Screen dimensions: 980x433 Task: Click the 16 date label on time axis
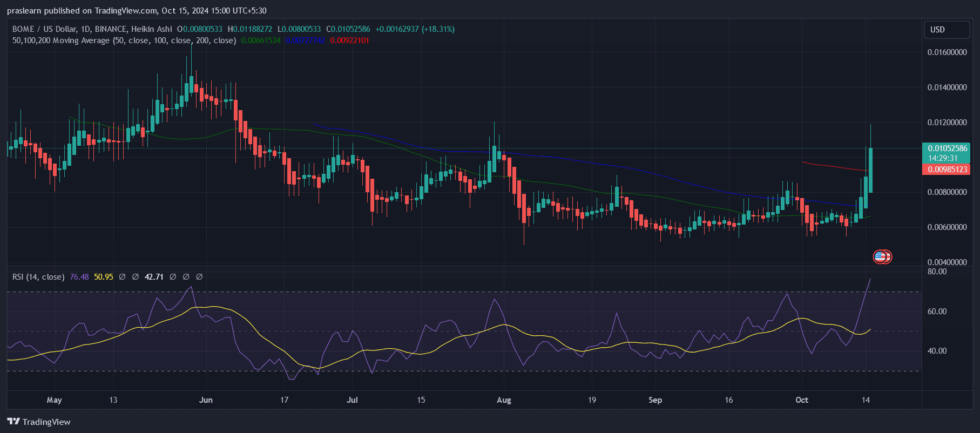pos(729,400)
